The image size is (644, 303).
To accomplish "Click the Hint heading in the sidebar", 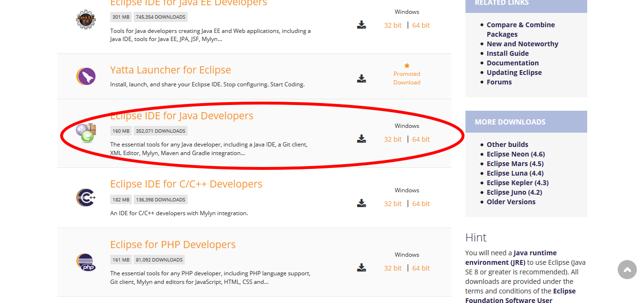I will point(476,238).
